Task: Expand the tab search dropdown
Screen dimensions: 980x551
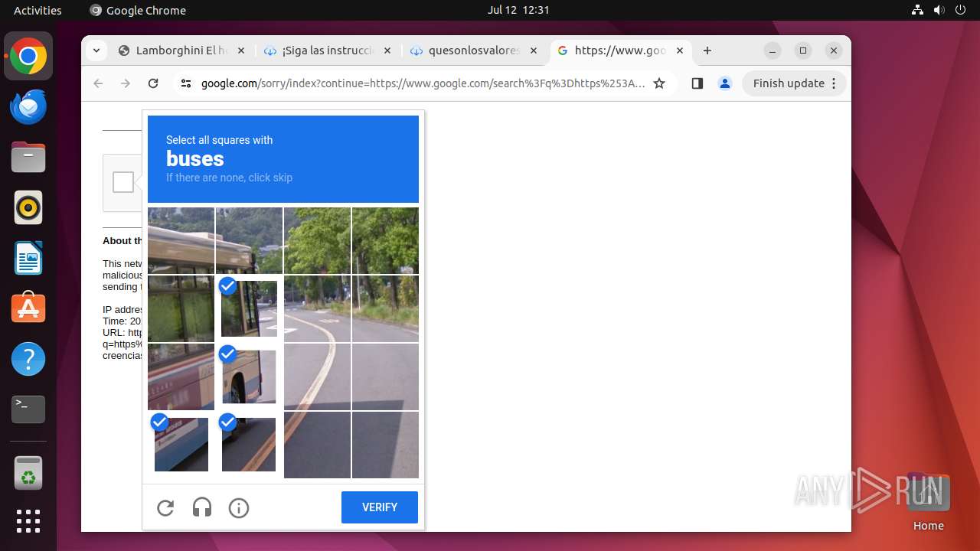Action: click(96, 51)
